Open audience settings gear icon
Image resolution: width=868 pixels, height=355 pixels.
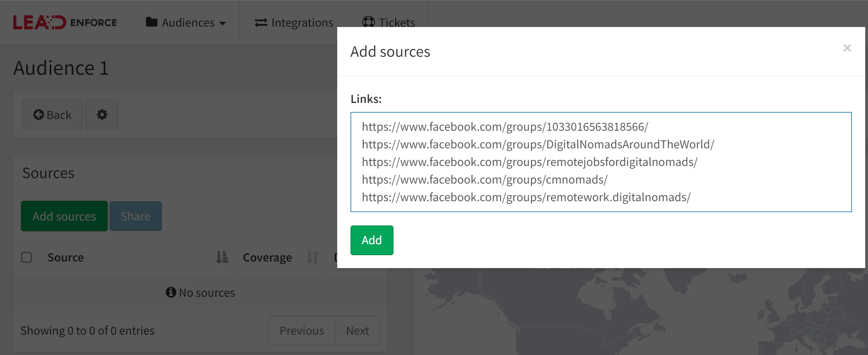102,115
